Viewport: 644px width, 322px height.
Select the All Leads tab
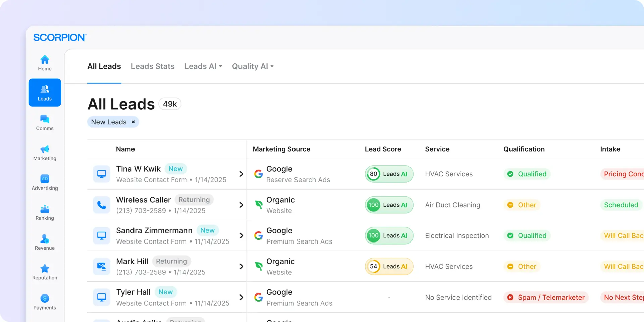(x=104, y=66)
